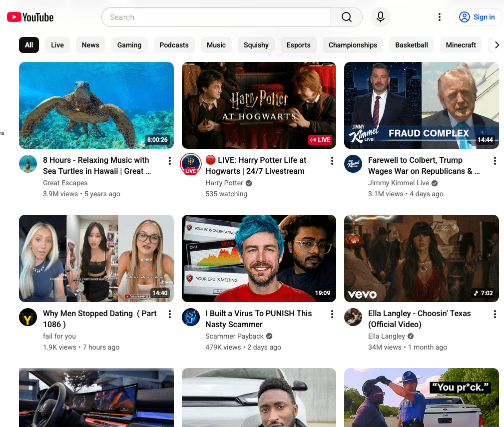Viewport: 504px width, 427px height.
Task: Click the 8:00:26 duration badge
Action: tap(157, 140)
